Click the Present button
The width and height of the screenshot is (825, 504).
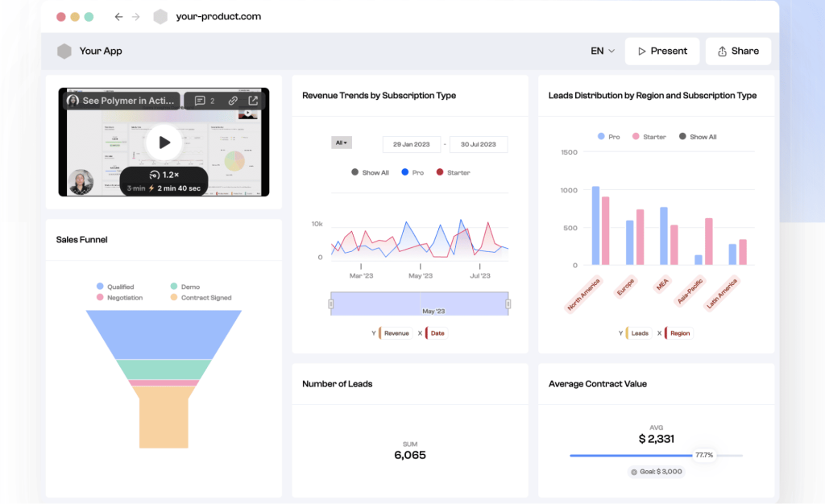click(x=662, y=51)
